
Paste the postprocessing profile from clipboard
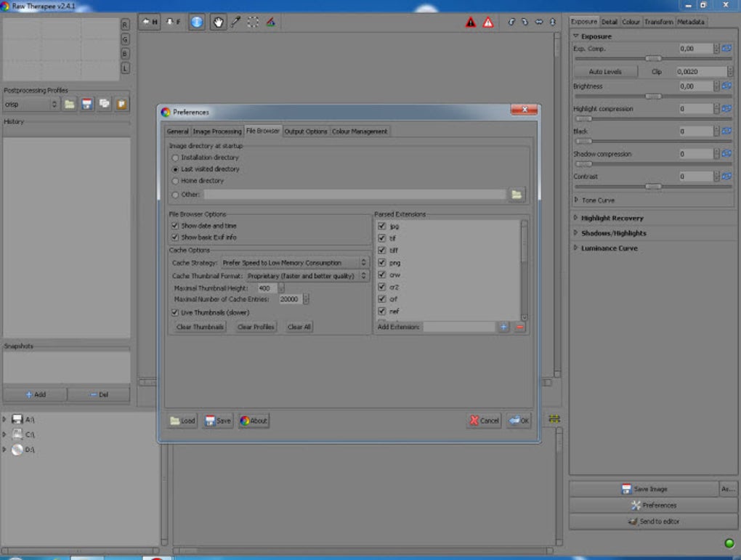click(121, 104)
